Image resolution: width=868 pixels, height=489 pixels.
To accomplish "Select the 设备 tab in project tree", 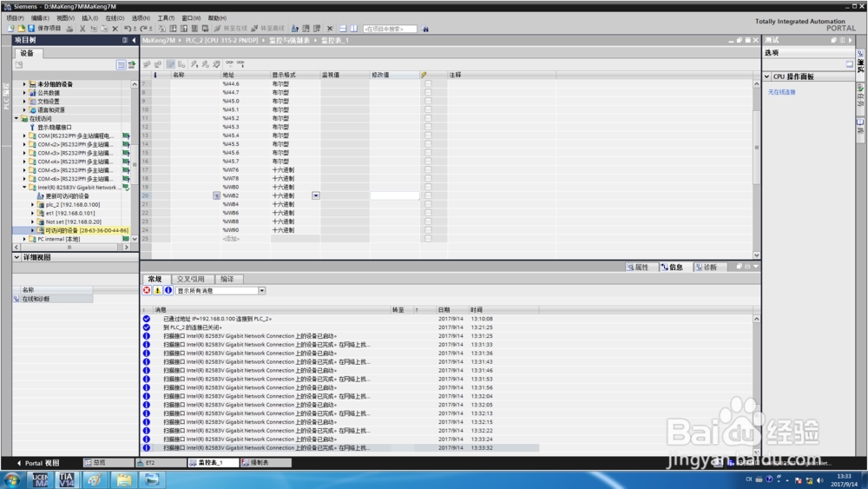I will pos(27,53).
